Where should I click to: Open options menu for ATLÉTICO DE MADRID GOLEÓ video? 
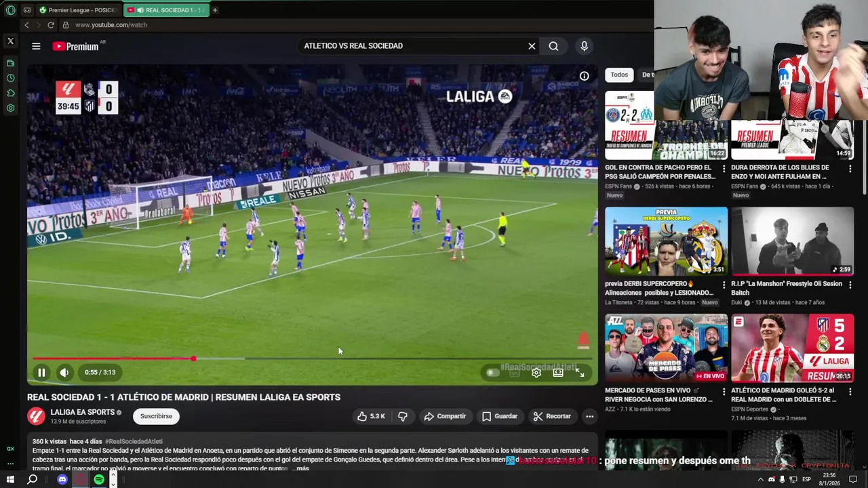click(x=850, y=392)
